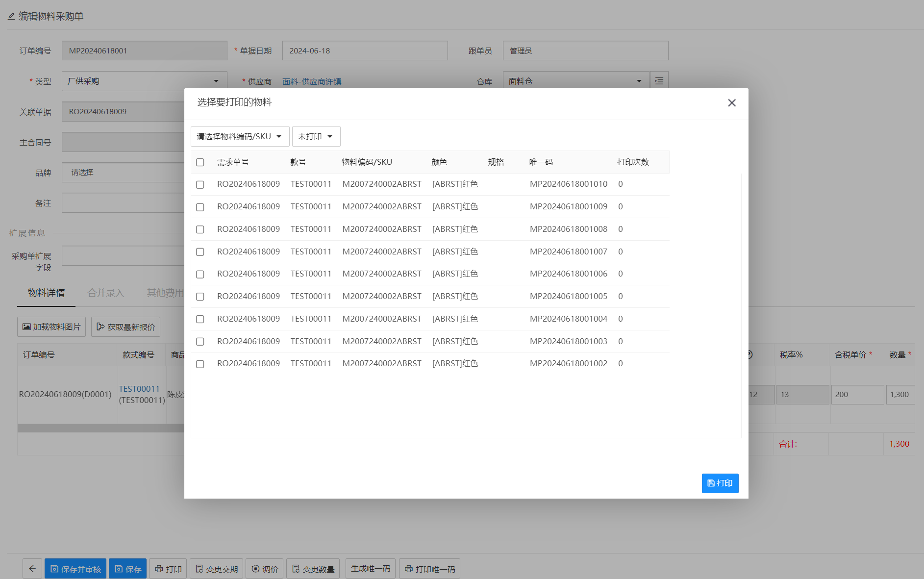Click the blue 打印 button in dialog

pos(720,483)
